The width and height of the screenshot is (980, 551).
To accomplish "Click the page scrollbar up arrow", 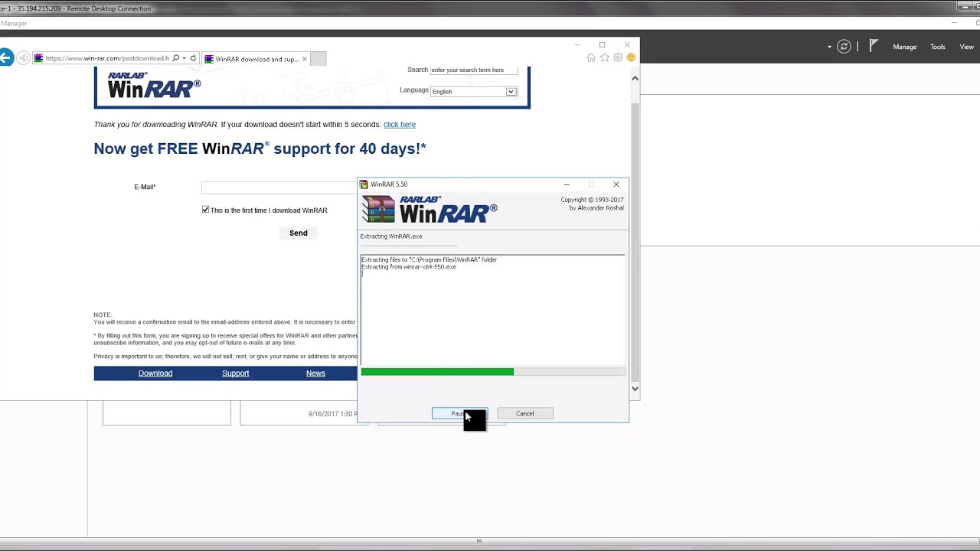I will (x=635, y=78).
